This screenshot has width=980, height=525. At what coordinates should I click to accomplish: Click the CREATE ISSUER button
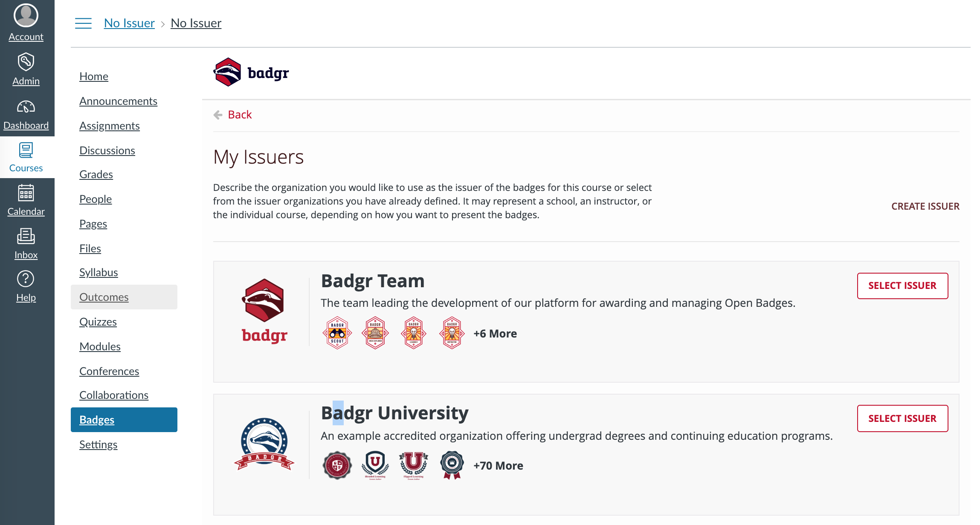(925, 206)
